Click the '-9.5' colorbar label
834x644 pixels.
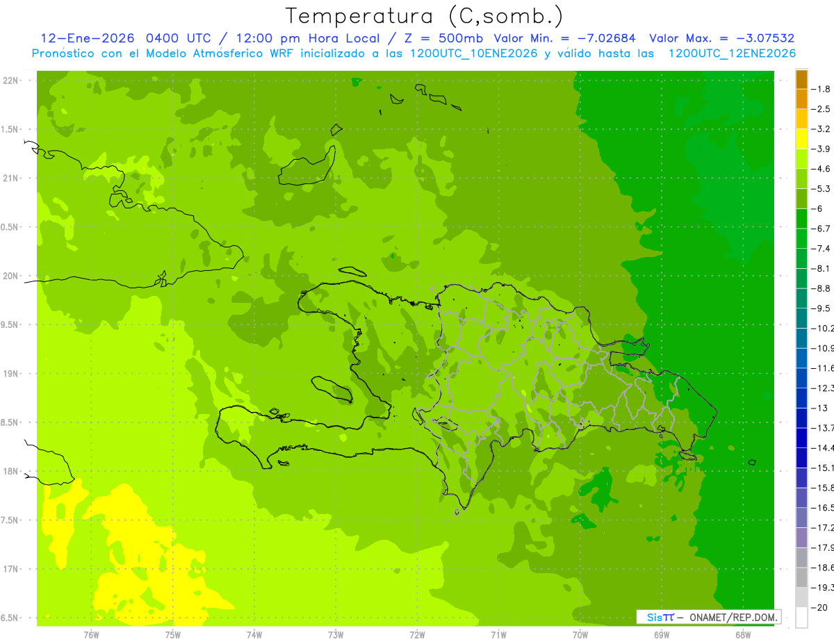coord(821,308)
